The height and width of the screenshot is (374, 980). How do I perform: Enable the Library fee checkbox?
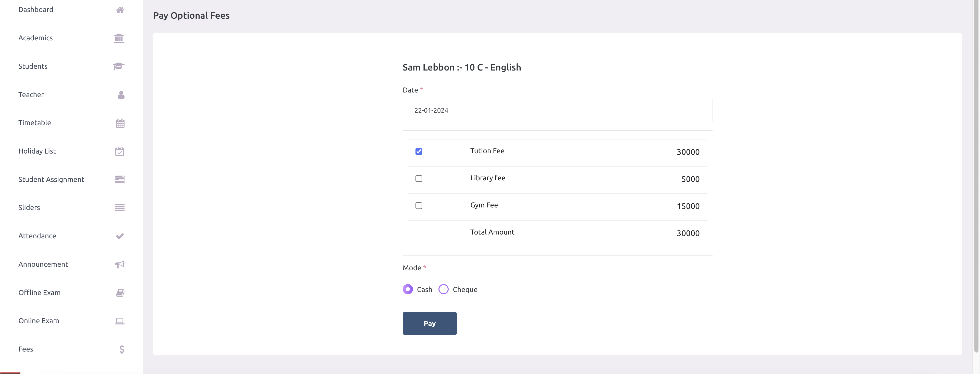pyautogui.click(x=419, y=179)
